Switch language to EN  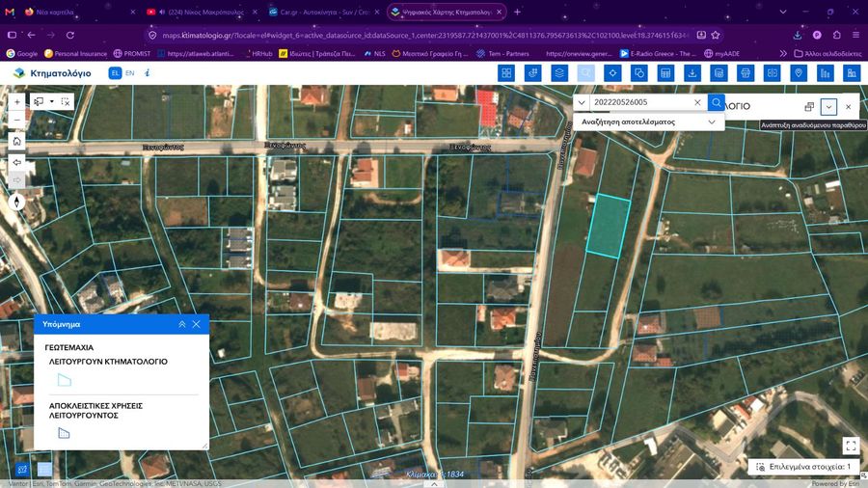[129, 73]
